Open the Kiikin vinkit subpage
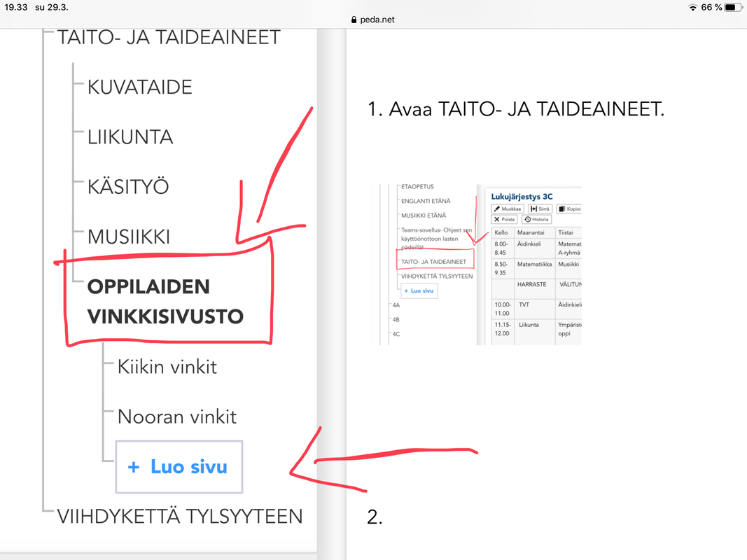747x560 pixels. pyautogui.click(x=167, y=367)
